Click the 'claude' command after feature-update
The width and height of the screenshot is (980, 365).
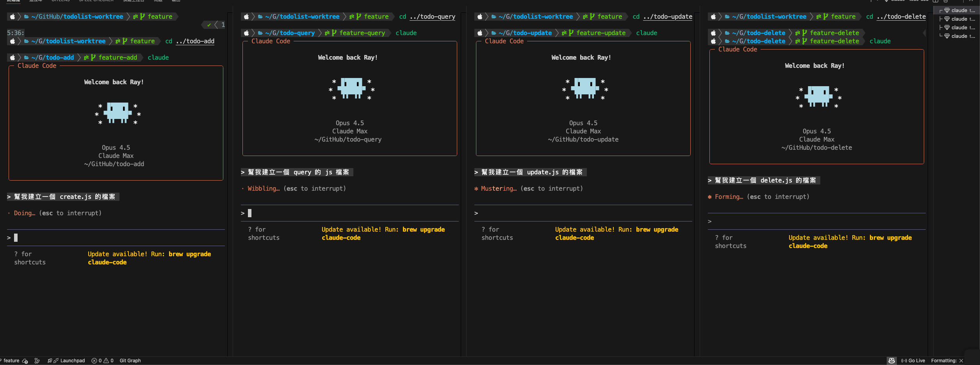(x=647, y=33)
